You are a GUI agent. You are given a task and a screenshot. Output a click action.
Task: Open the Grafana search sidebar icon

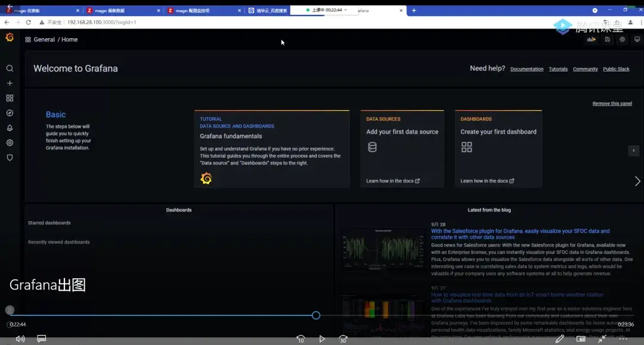[x=10, y=68]
